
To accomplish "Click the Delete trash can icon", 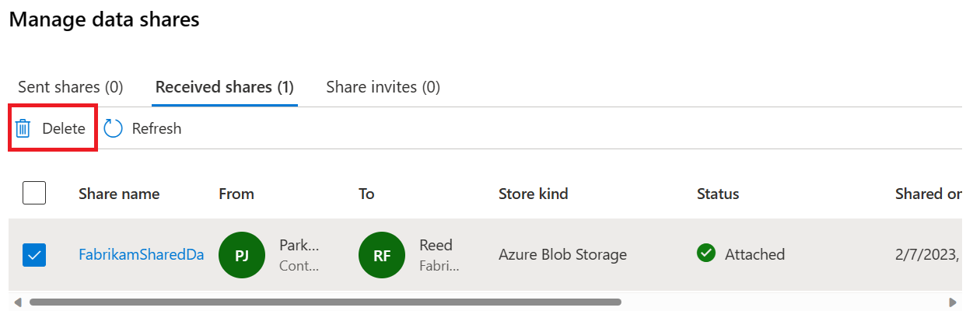I will pyautogui.click(x=23, y=128).
